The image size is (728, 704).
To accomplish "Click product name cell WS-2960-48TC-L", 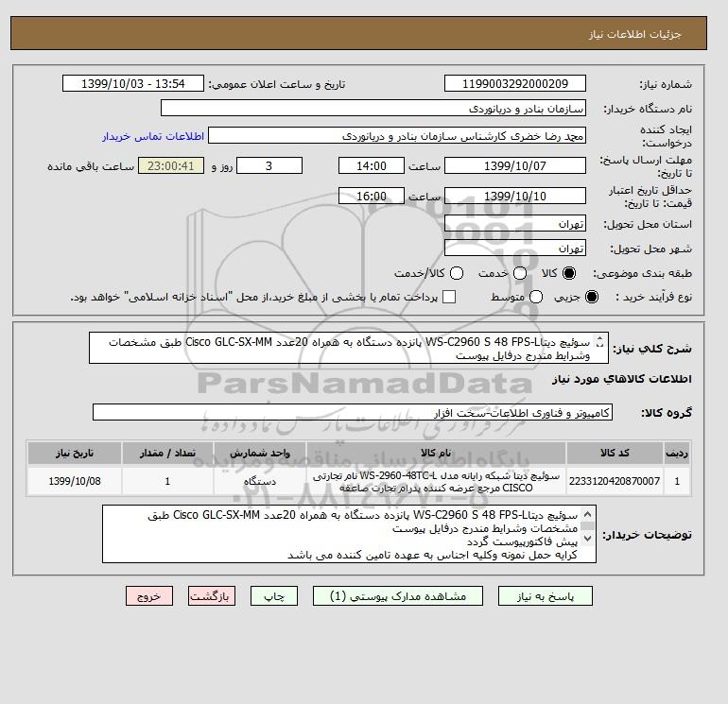I will tap(436, 481).
